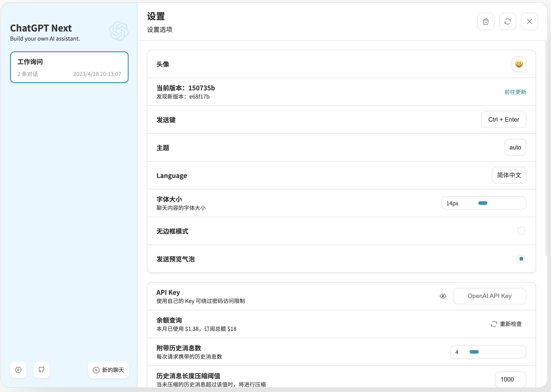The height and width of the screenshot is (392, 551).
Task: Open the Language dropdown showing 简体中文
Action: point(509,175)
